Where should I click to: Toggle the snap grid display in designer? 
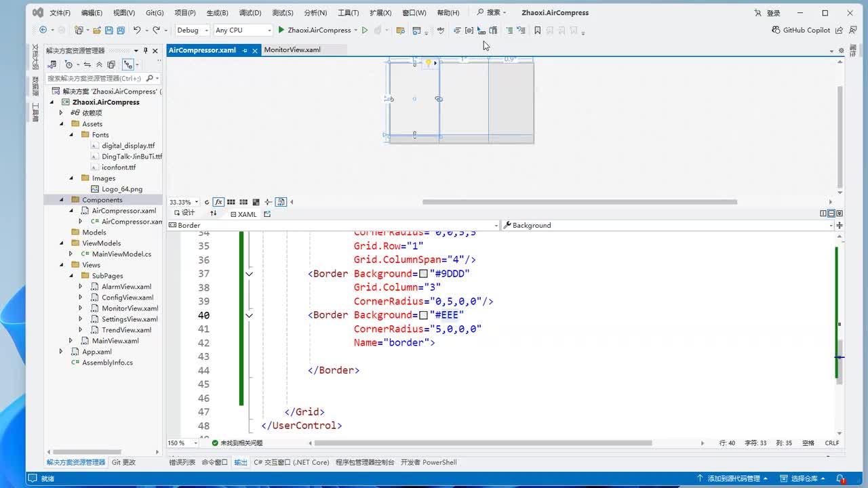[x=231, y=202]
